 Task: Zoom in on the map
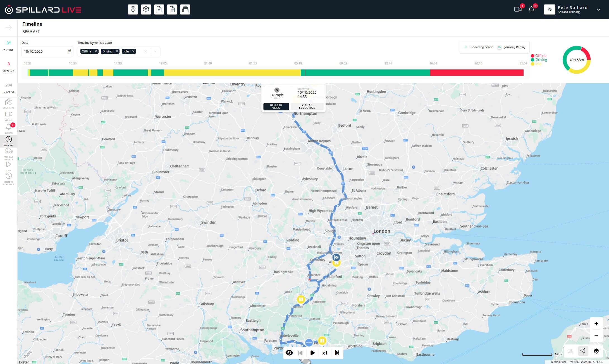pos(596,324)
